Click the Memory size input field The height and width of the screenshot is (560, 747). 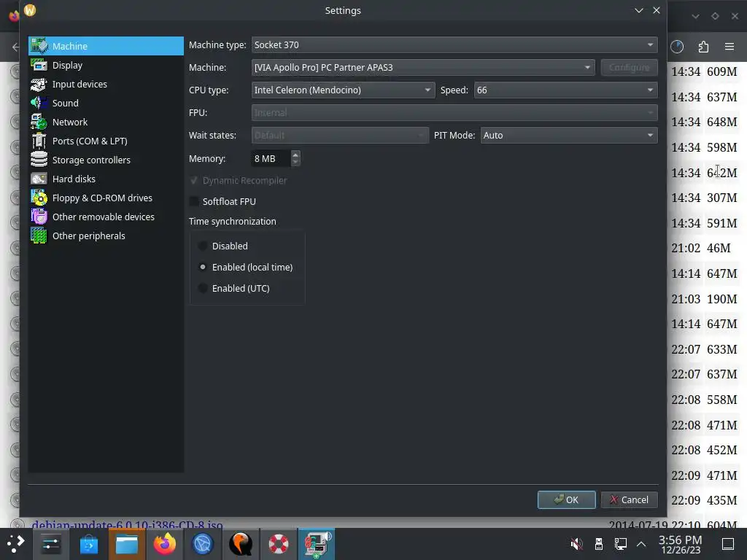(270, 158)
